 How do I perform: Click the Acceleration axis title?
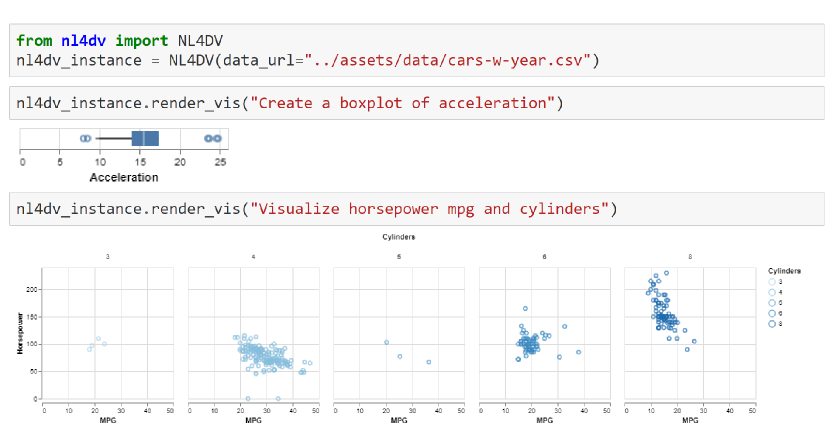pyautogui.click(x=124, y=178)
